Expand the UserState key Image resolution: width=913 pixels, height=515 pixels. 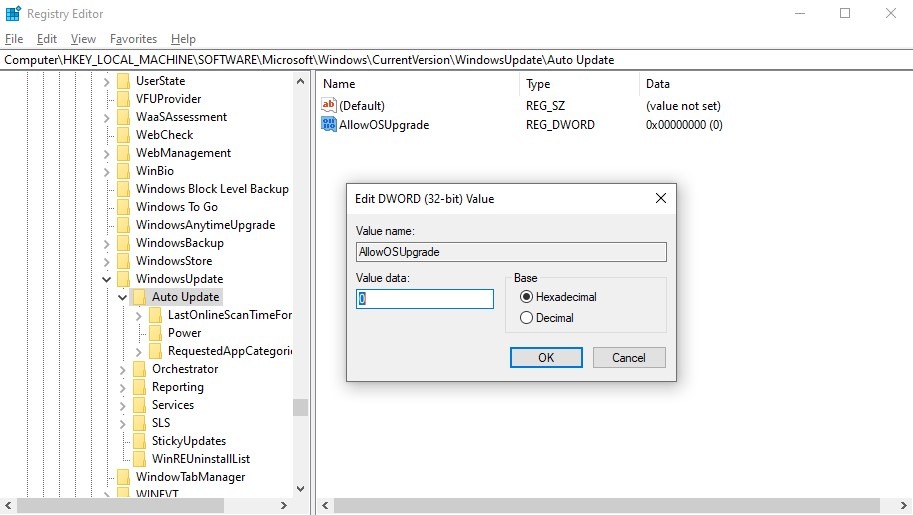(107, 82)
